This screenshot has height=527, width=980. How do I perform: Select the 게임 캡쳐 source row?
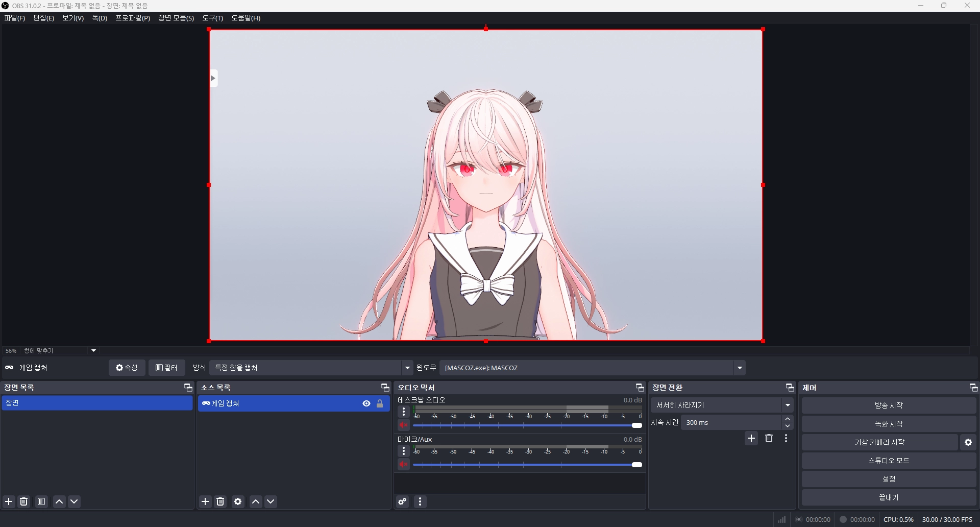294,403
